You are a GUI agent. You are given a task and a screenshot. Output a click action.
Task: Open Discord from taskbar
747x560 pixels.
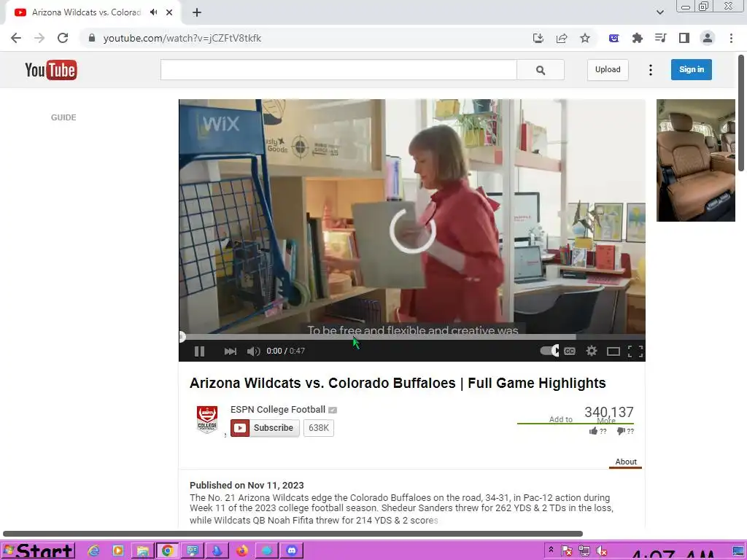tap(292, 551)
